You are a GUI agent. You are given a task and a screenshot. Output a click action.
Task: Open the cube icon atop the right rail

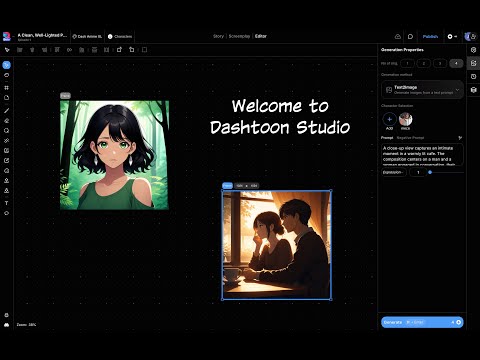pos(473,50)
